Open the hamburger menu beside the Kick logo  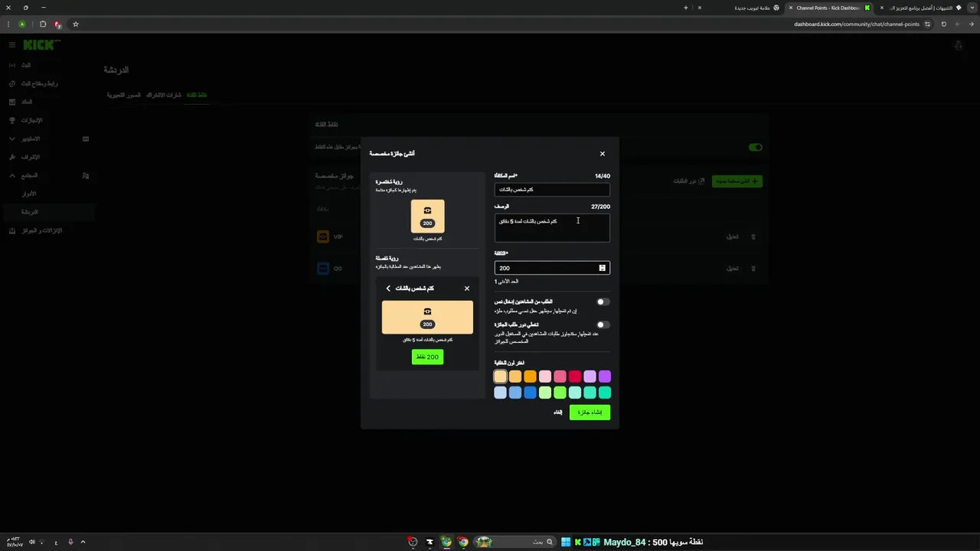click(x=12, y=45)
